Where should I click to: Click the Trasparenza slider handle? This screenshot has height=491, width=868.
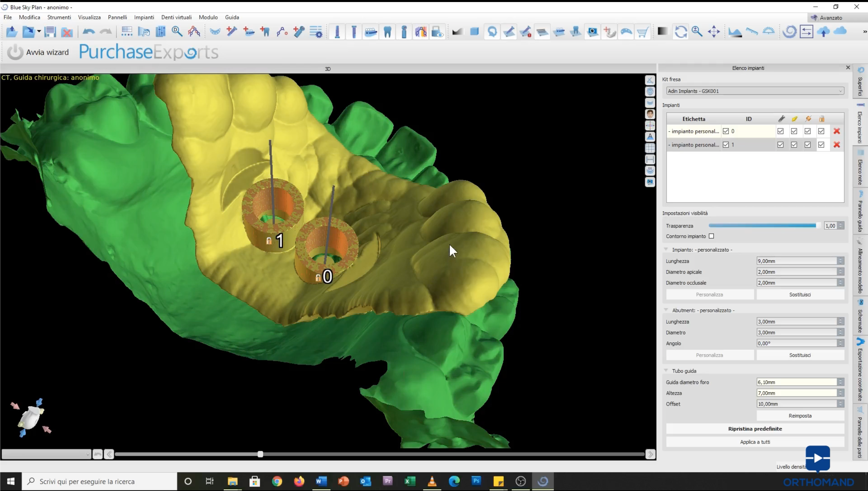coord(818,225)
